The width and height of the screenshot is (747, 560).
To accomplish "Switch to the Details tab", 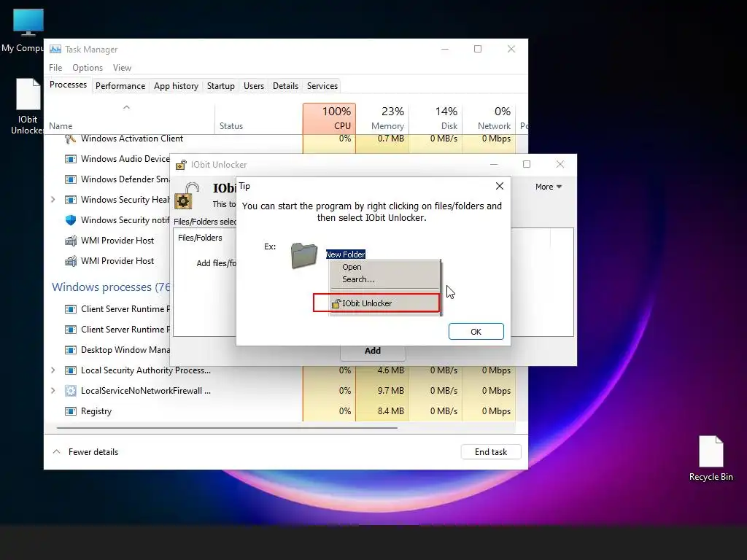I will pos(285,86).
